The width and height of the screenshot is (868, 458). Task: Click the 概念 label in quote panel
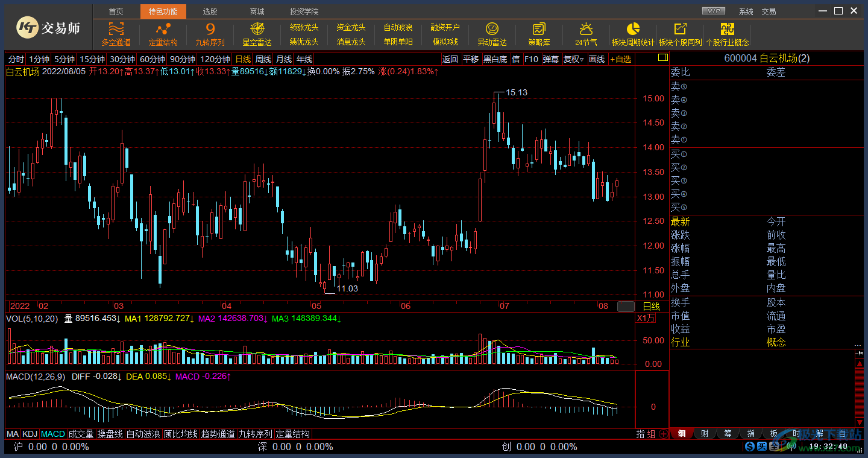[776, 342]
